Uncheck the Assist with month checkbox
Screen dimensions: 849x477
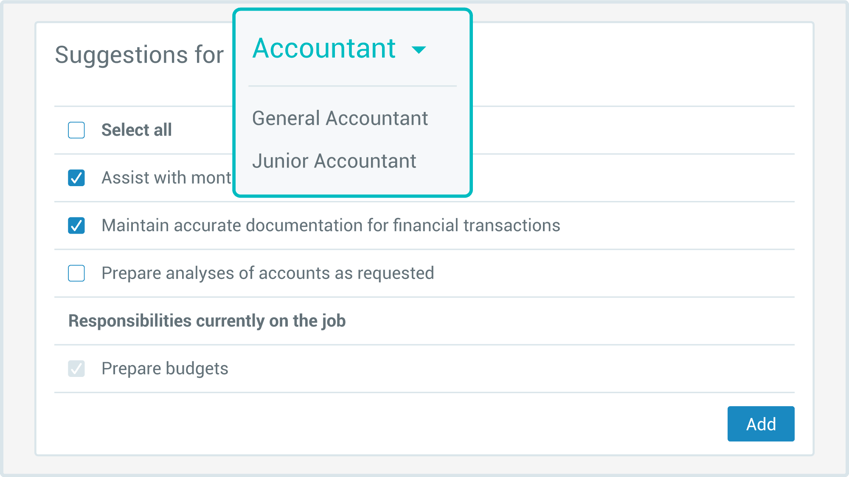(x=77, y=178)
